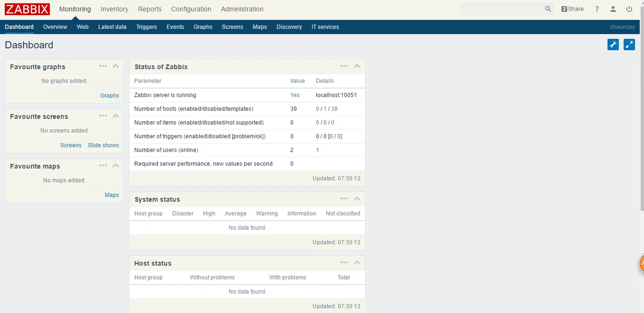644x313 pixels.
Task: Click the Information column header
Action: 302,213
